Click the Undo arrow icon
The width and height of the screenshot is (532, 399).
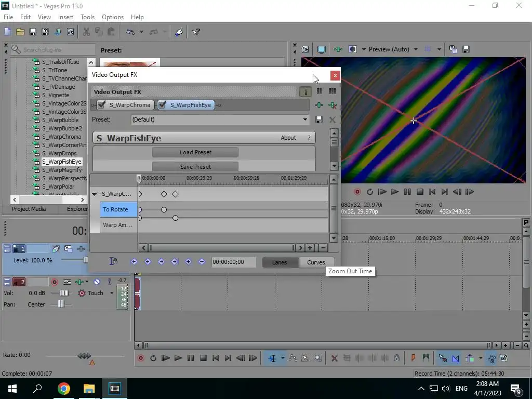[x=130, y=32]
